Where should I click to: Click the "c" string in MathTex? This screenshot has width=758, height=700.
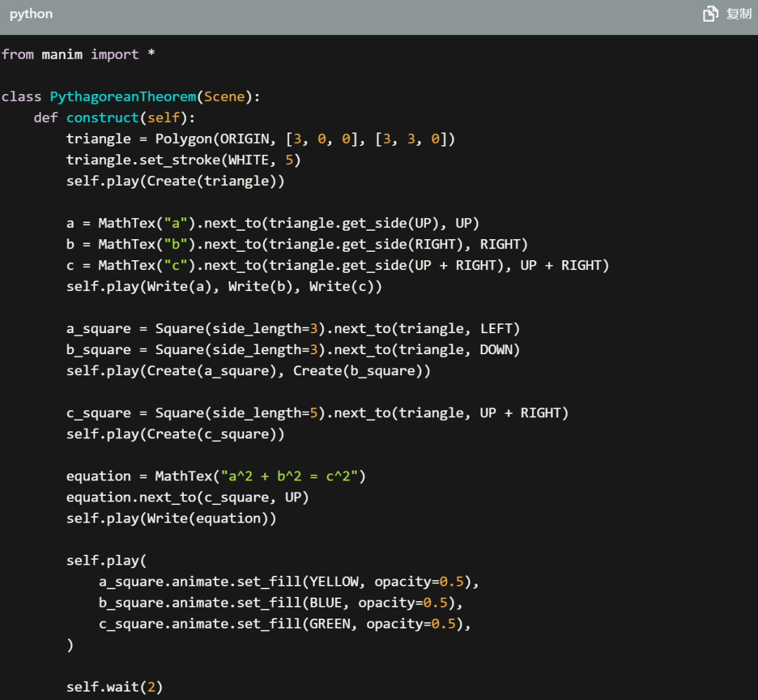[x=175, y=265]
